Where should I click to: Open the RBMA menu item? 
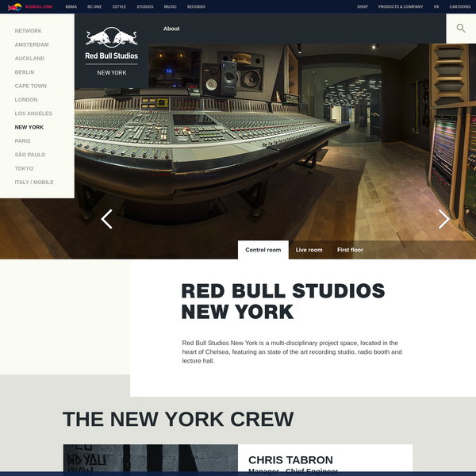point(71,6)
